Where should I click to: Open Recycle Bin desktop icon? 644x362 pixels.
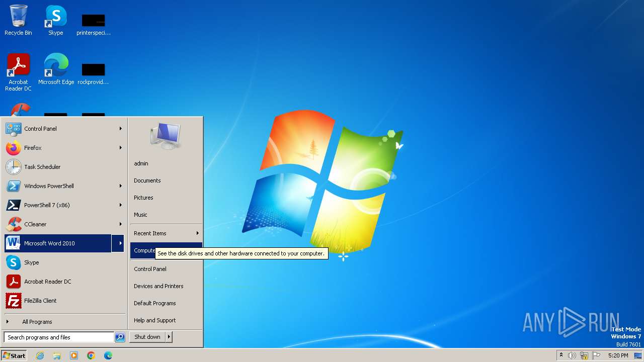point(18,20)
